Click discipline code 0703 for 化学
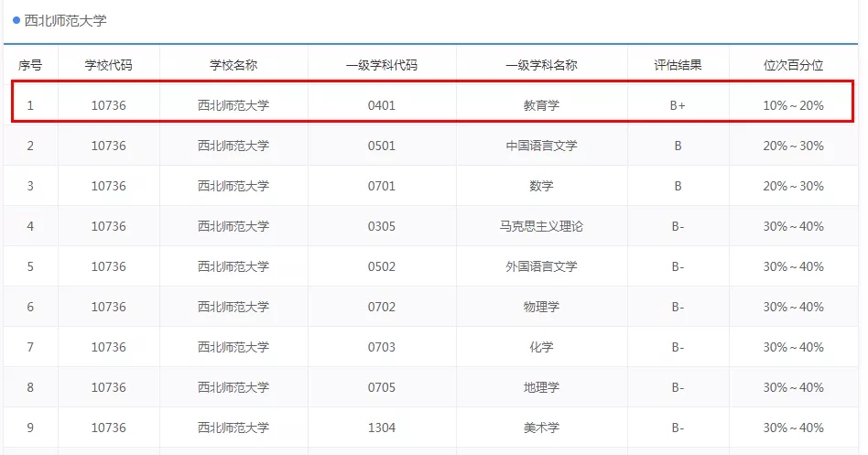 (x=382, y=347)
